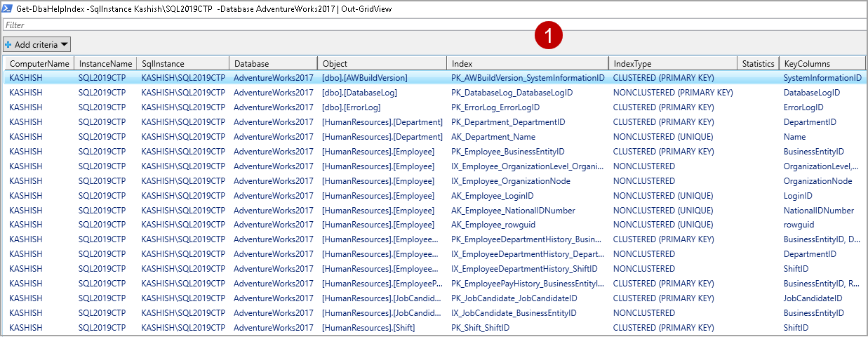Sort by Statistics column header
The width and height of the screenshot is (868, 337).
click(758, 63)
